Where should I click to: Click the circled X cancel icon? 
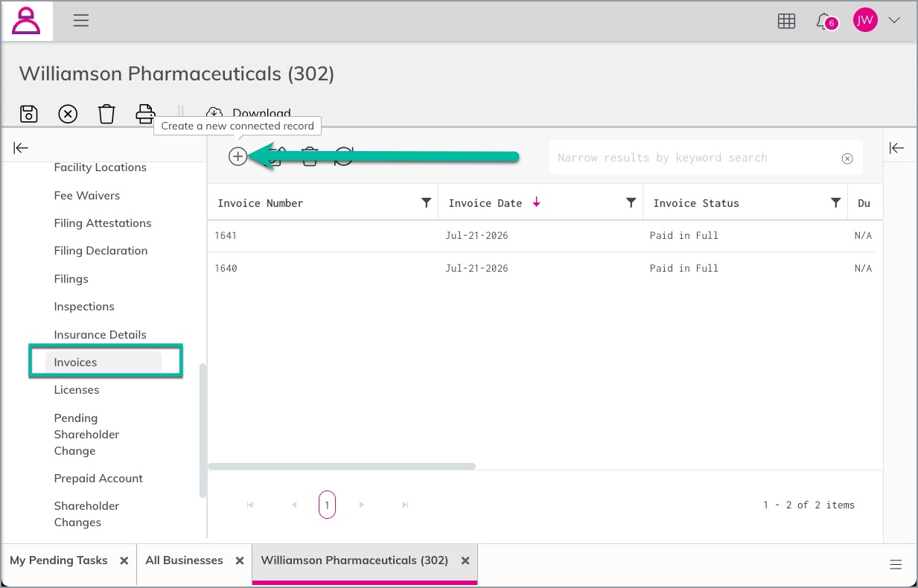coord(68,114)
